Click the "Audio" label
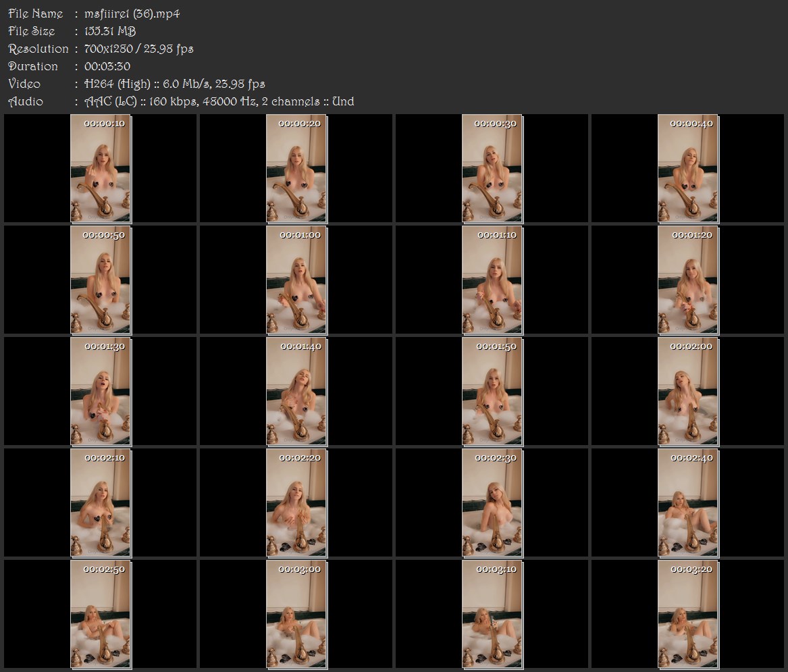 (x=26, y=101)
